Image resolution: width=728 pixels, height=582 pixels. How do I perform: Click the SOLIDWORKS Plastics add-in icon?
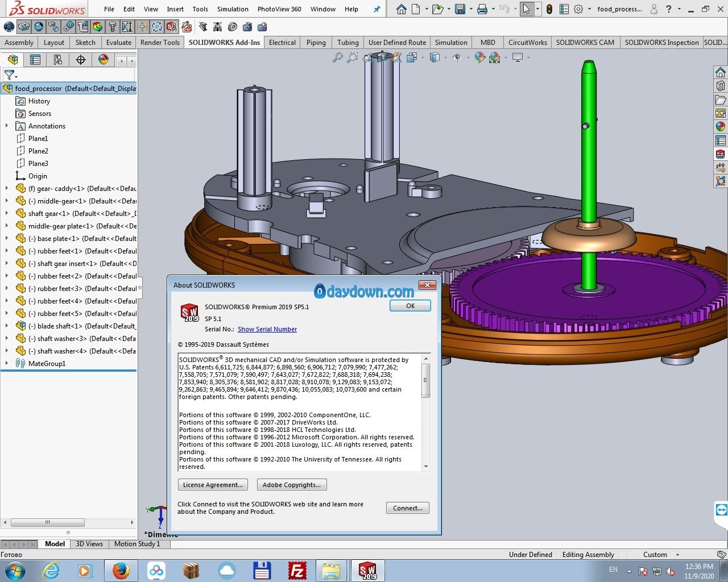pos(157,27)
